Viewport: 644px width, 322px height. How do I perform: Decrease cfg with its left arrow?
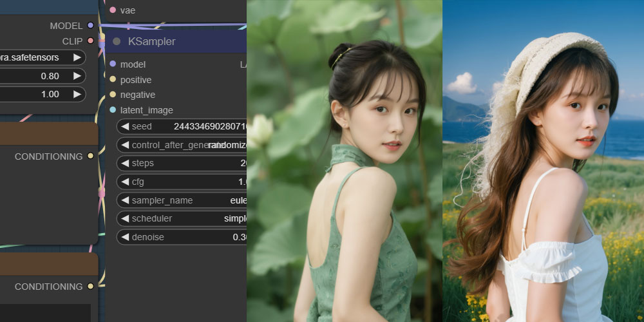coord(125,182)
